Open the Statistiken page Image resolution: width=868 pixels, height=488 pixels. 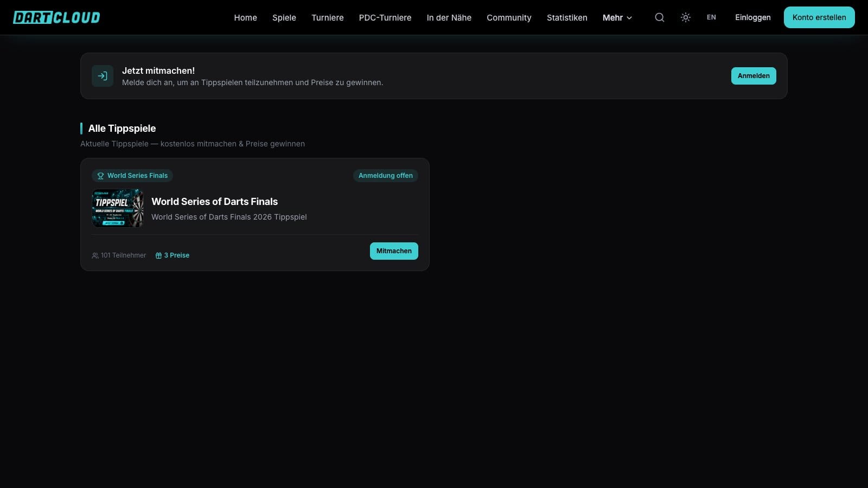(x=567, y=17)
